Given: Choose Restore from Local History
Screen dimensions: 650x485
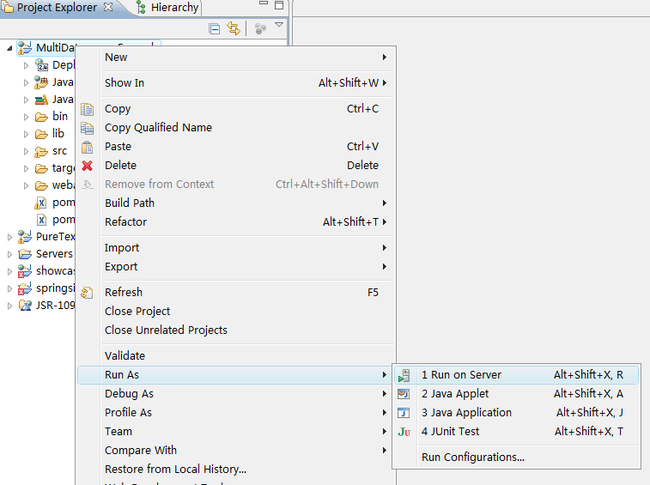Looking at the screenshot, I should click(x=235, y=469).
